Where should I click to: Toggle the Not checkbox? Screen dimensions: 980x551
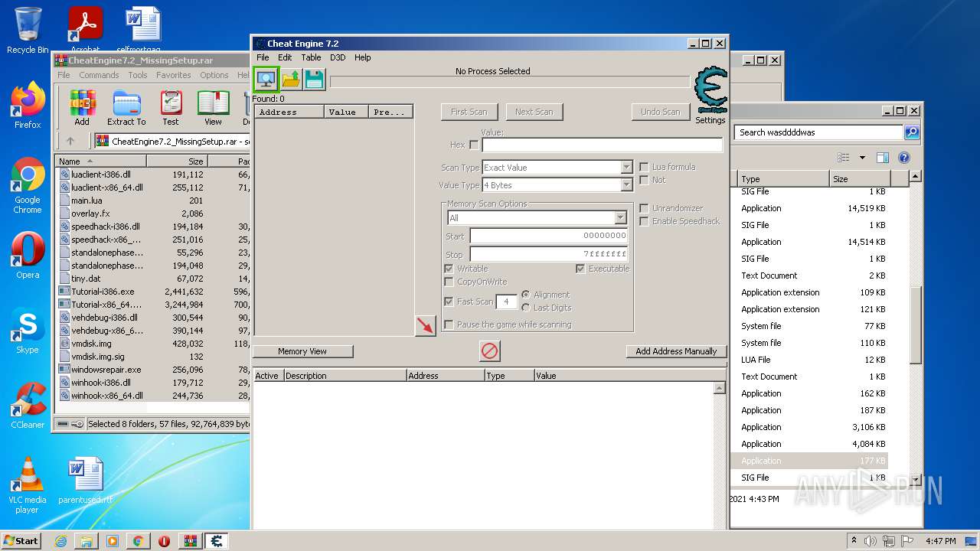pyautogui.click(x=644, y=180)
